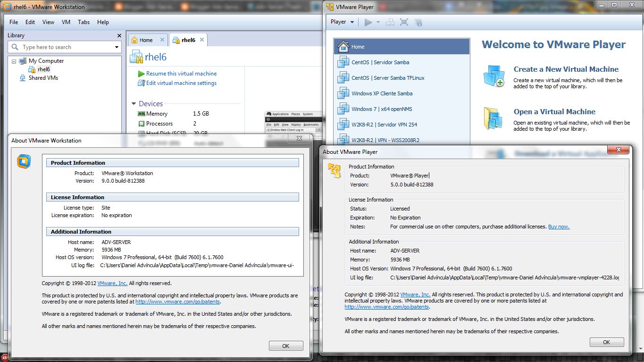Click the Memory value 1.5 GB
Screen dimensions: 644x362
pos(201,114)
